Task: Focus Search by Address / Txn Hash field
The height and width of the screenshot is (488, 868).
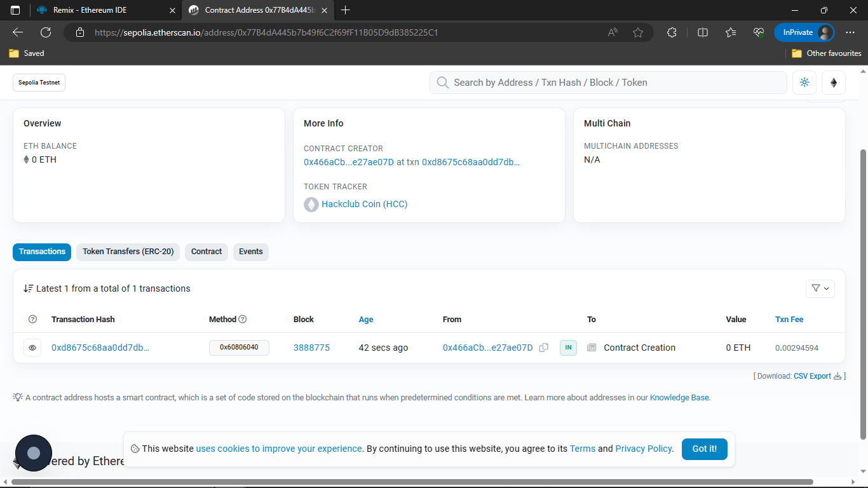Action: [x=608, y=83]
